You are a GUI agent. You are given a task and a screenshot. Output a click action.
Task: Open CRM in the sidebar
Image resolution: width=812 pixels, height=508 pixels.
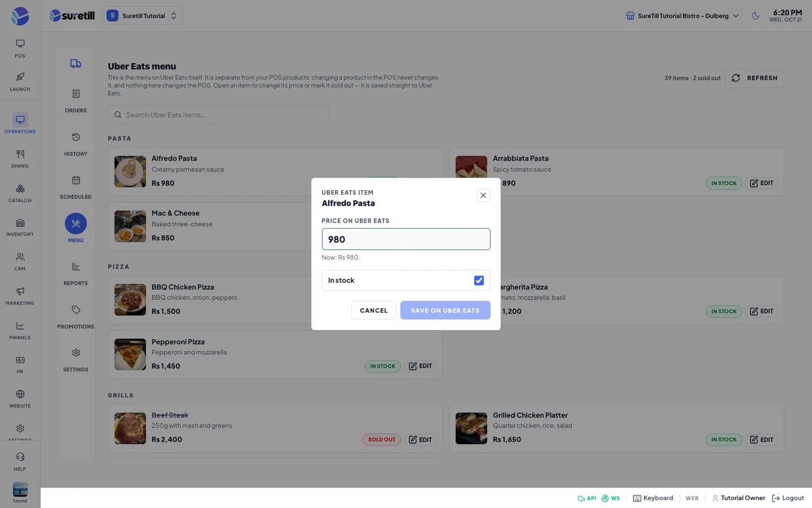pyautogui.click(x=20, y=261)
